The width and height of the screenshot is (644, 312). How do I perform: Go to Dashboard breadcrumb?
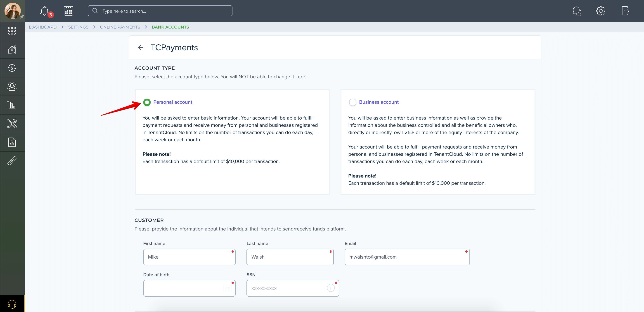click(x=43, y=27)
